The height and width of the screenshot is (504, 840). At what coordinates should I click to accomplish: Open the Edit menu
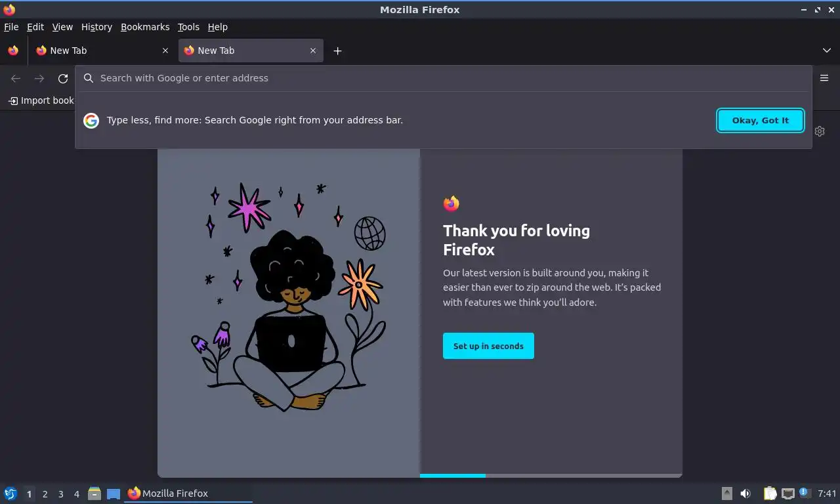tap(35, 27)
